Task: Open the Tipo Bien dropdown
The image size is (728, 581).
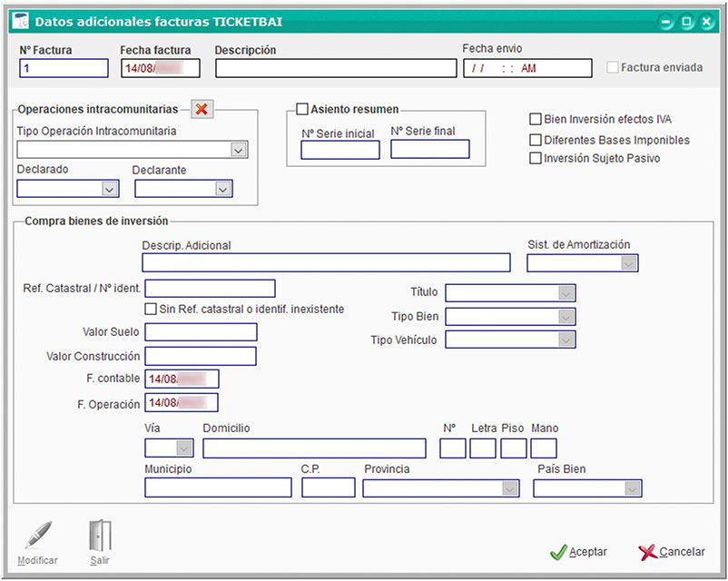Action: (x=566, y=317)
